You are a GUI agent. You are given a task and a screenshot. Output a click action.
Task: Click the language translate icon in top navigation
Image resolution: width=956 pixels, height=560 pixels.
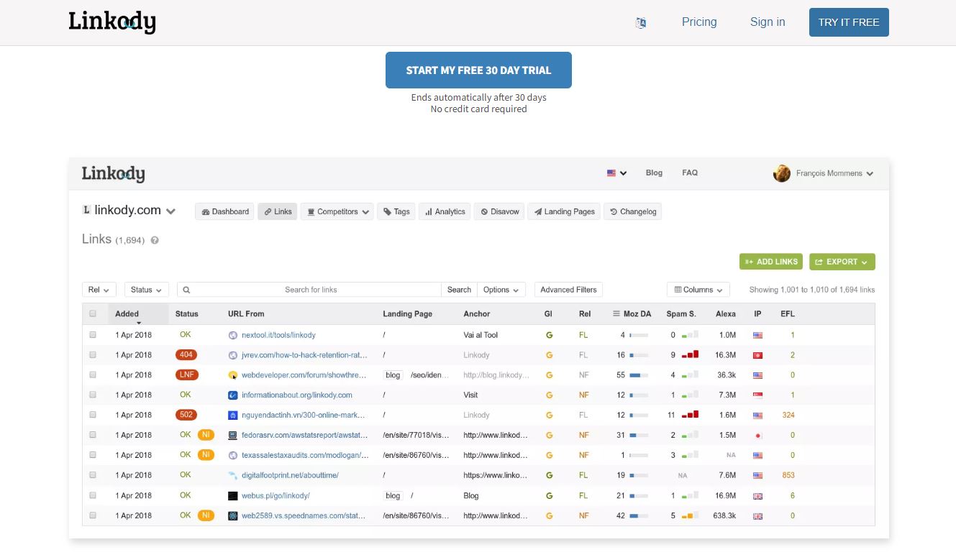point(641,22)
